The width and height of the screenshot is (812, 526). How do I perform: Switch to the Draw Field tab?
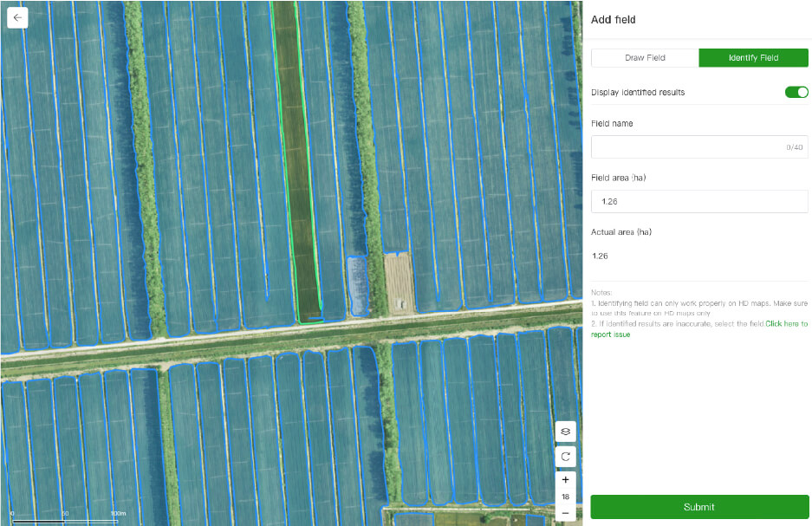[646, 58]
